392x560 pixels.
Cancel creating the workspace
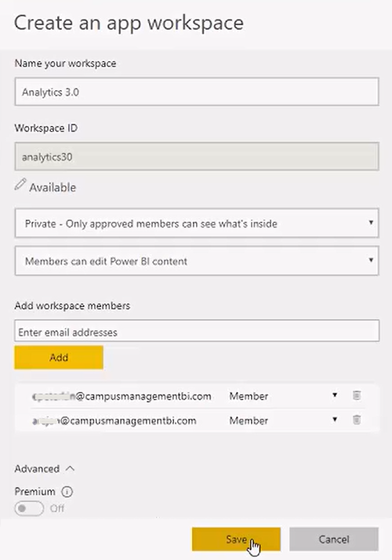334,539
